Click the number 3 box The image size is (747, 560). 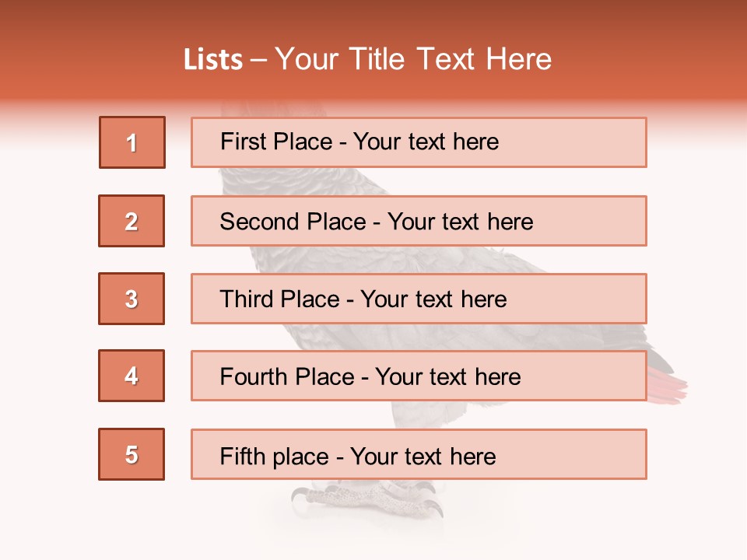(x=132, y=299)
